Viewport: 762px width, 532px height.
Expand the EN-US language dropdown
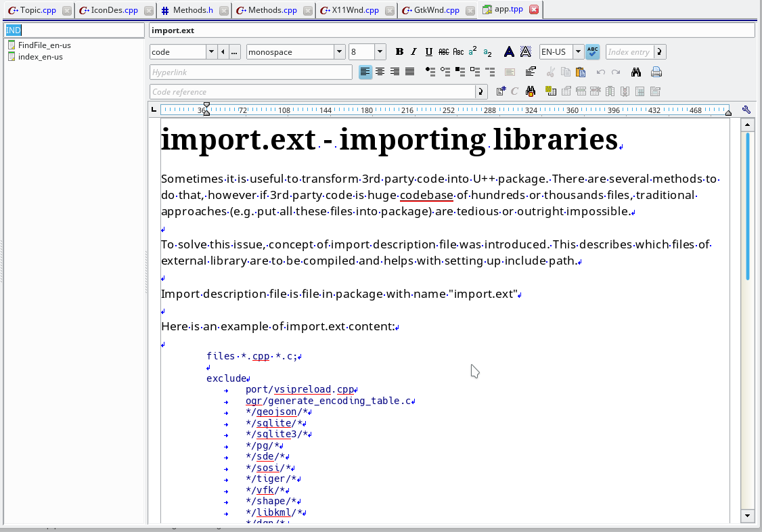click(578, 52)
